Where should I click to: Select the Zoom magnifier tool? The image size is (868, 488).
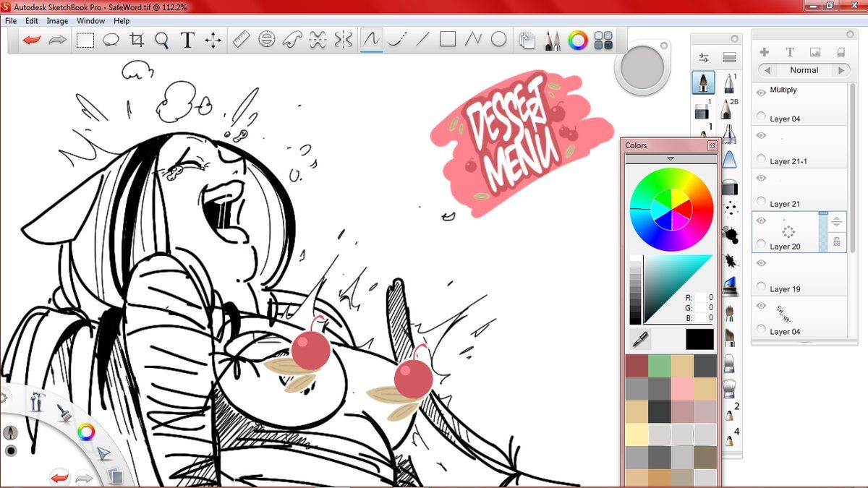(x=162, y=40)
